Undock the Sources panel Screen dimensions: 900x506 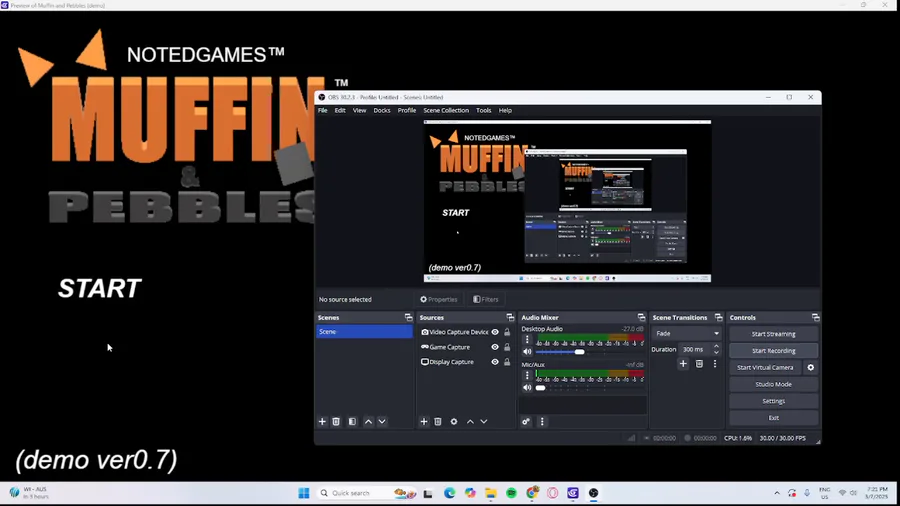pos(510,317)
